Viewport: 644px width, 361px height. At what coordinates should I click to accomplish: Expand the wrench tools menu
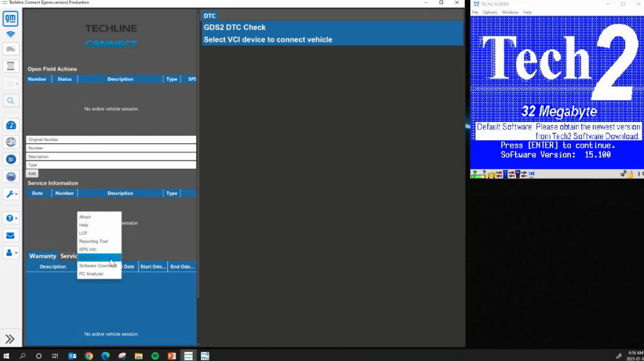pyautogui.click(x=11, y=193)
